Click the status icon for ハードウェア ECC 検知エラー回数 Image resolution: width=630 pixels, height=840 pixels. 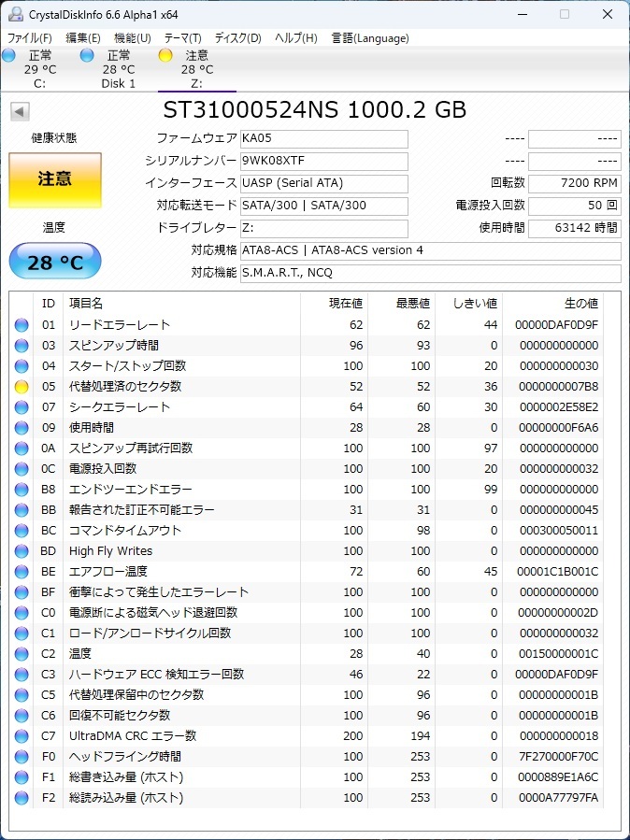(21, 675)
